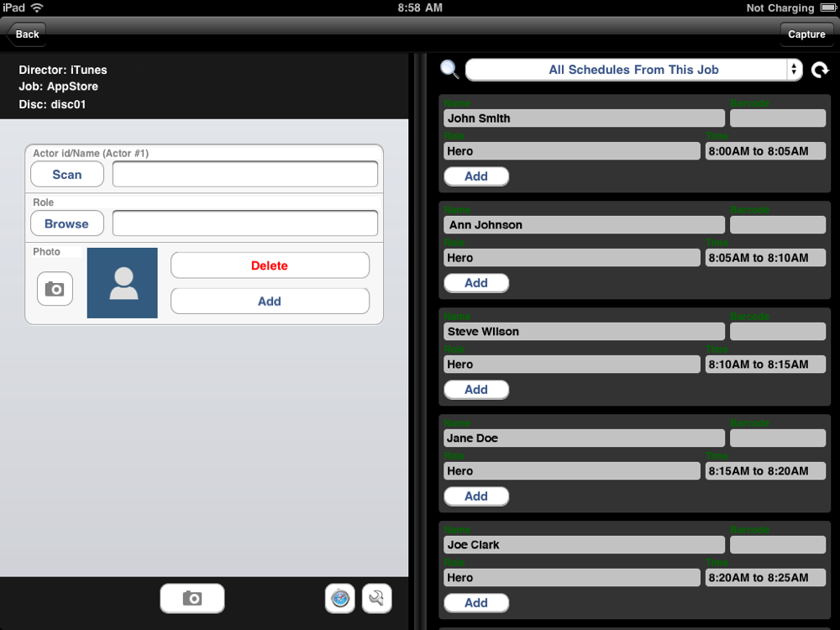840x630 pixels.
Task: Tap the red Delete button
Action: click(x=270, y=265)
